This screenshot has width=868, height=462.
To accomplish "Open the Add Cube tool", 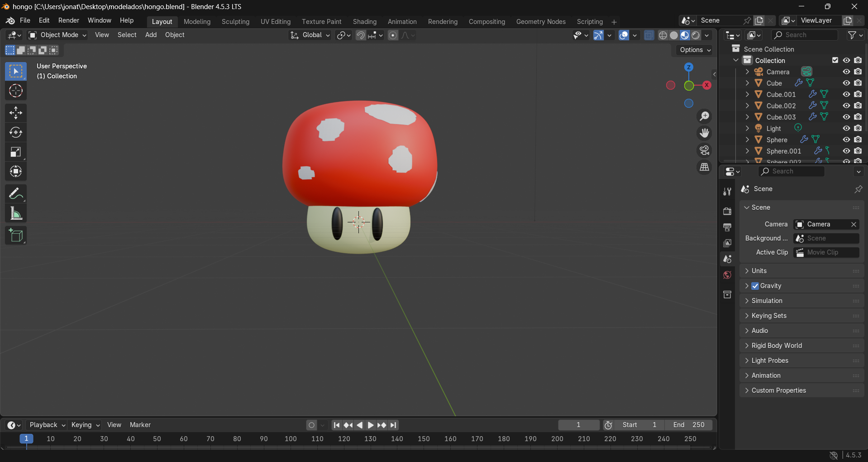I will click(x=16, y=235).
